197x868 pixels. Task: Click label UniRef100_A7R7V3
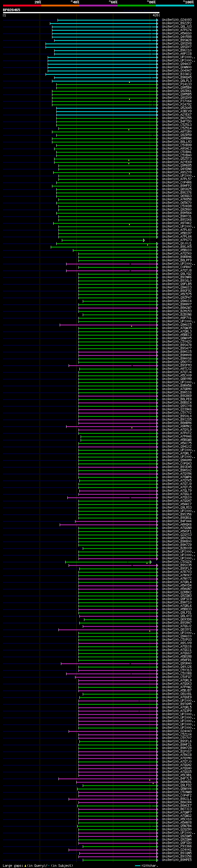[x=177, y=572]
